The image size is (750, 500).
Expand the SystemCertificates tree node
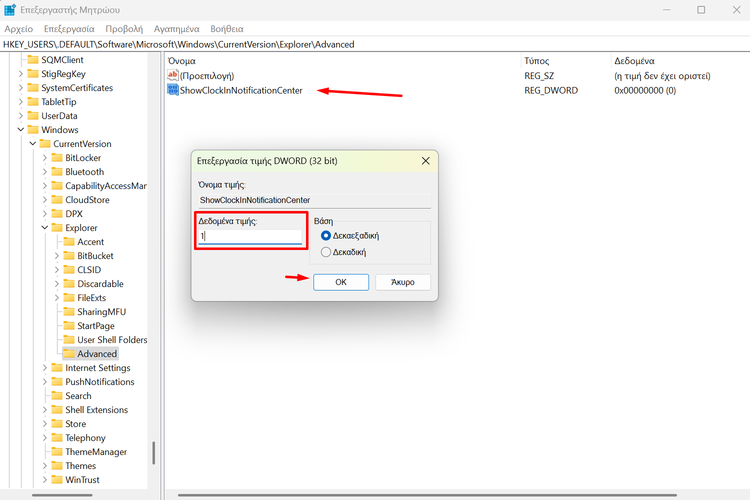[21, 88]
